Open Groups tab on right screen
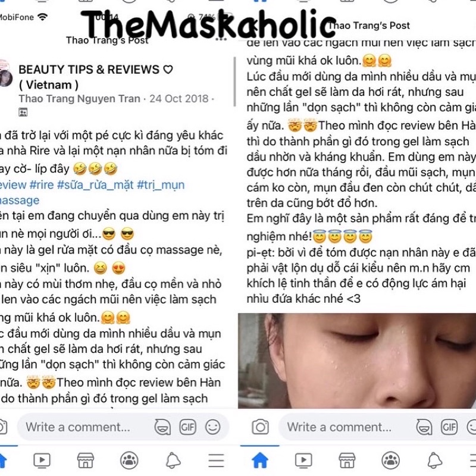476x476 pixels. (391, 461)
